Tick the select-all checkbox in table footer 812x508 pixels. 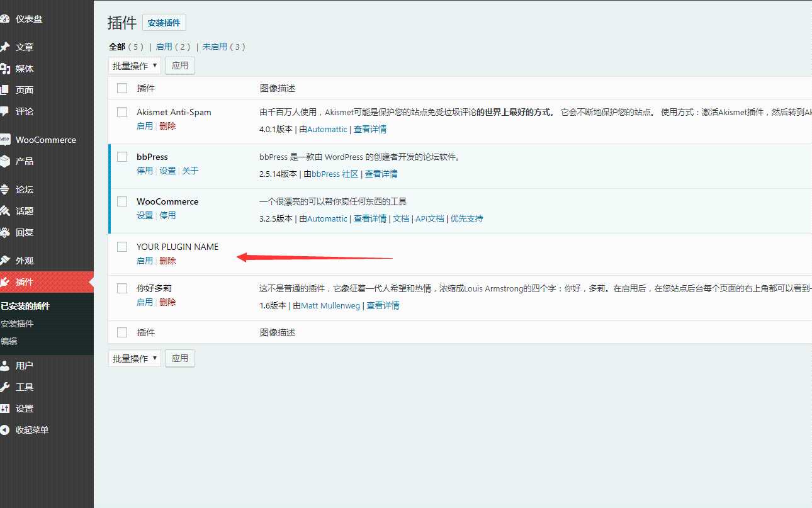coord(122,332)
